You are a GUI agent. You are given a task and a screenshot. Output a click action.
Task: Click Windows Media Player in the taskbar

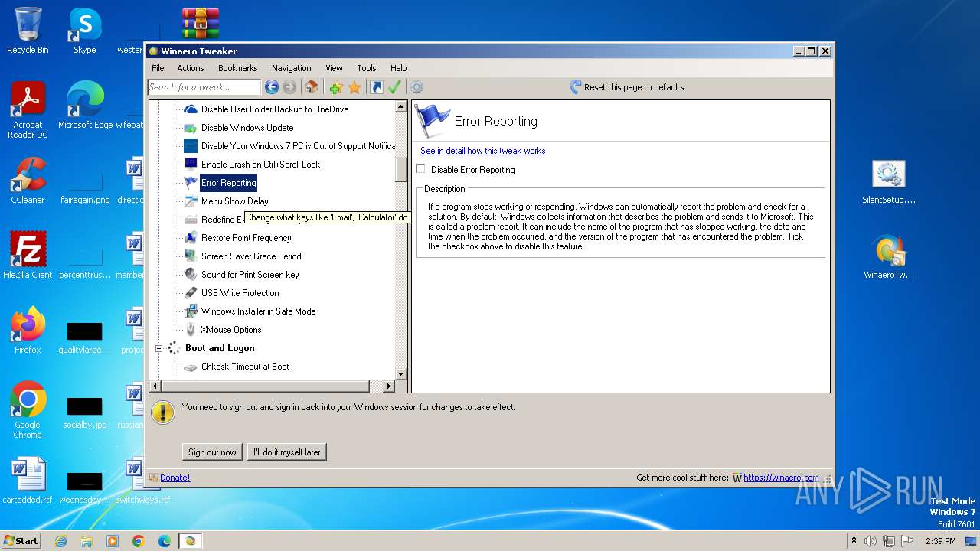pos(113,541)
